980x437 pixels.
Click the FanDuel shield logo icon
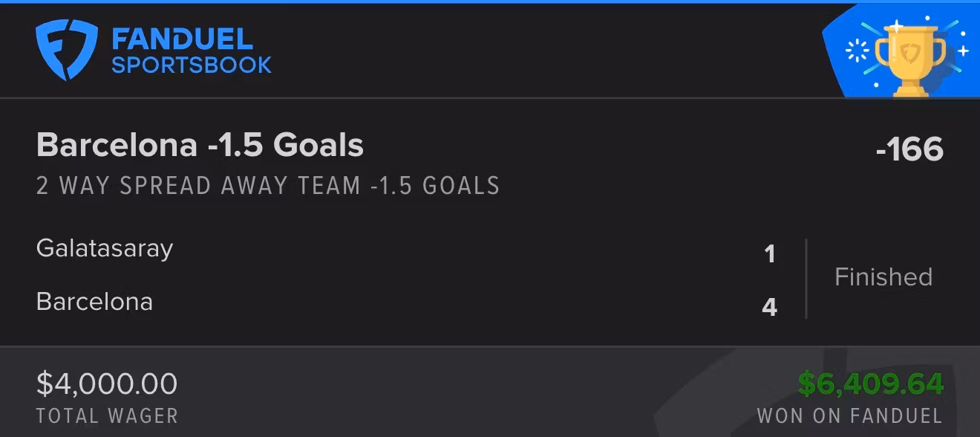(x=66, y=50)
